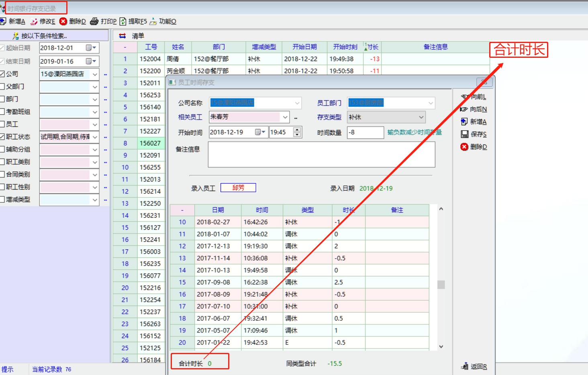The image size is (588, 375).
Task: Click the 时间数量 input field
Action: [x=365, y=132]
